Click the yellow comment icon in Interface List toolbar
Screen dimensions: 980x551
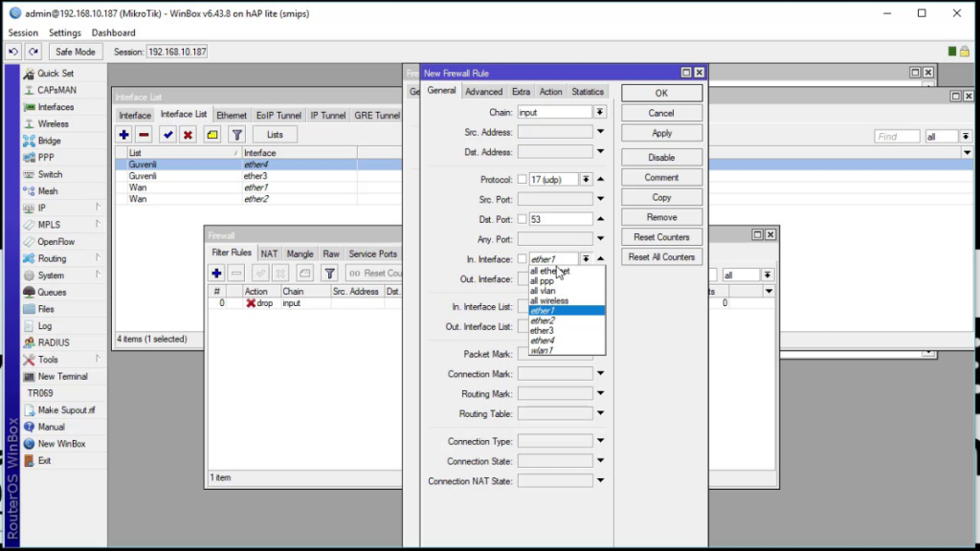212,135
